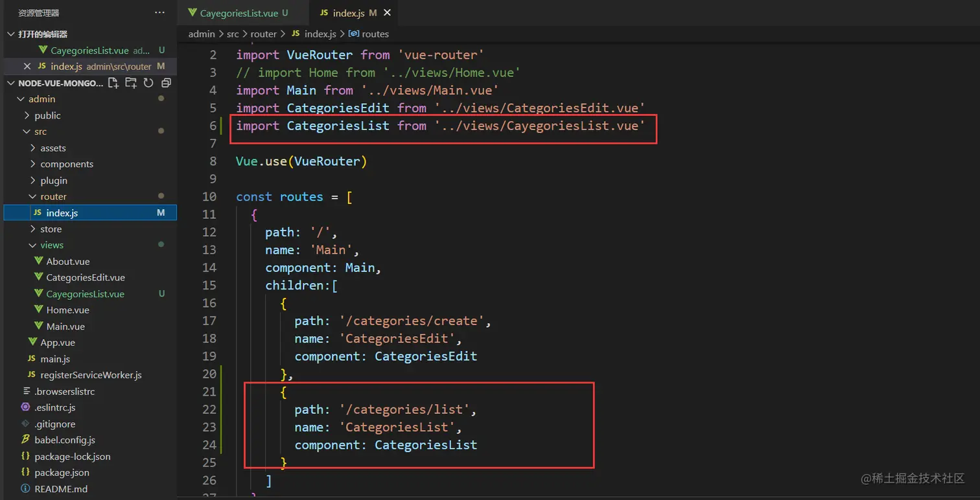
Task: Refresh the Explorer file tree
Action: 148,83
